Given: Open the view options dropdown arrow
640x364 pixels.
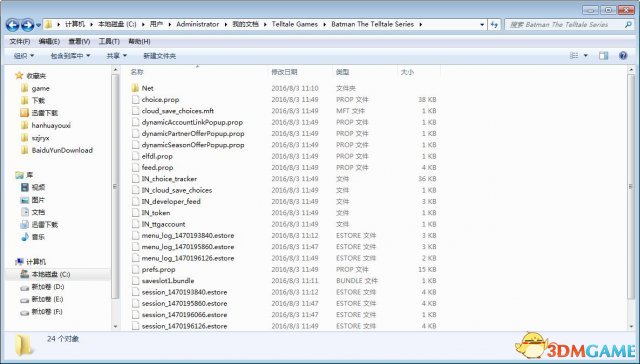Looking at the screenshot, I should pyautogui.click(x=586, y=55).
